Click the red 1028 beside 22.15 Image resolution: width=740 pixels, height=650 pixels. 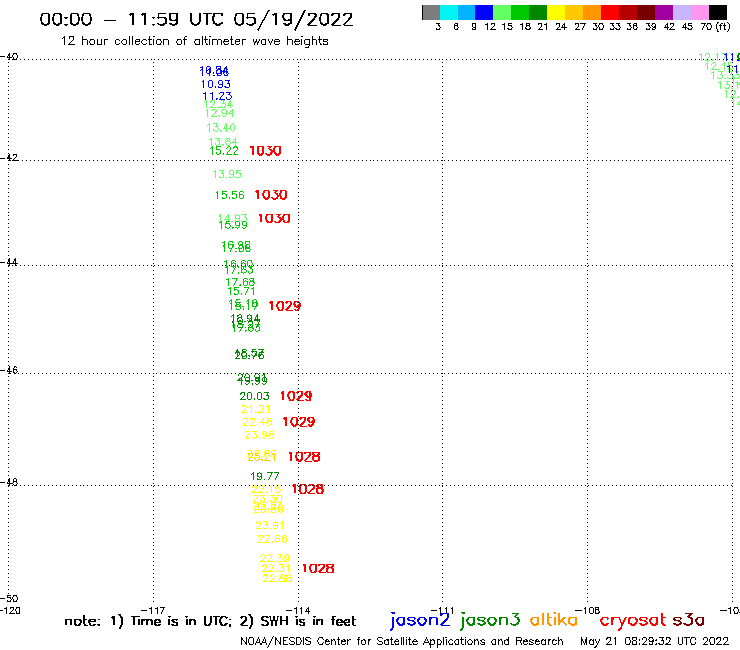[x=308, y=489]
